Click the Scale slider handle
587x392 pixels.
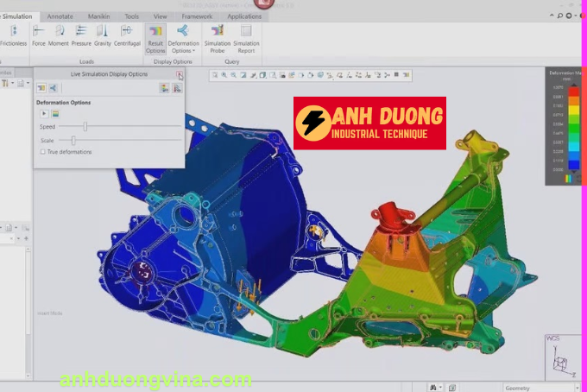[x=73, y=140]
